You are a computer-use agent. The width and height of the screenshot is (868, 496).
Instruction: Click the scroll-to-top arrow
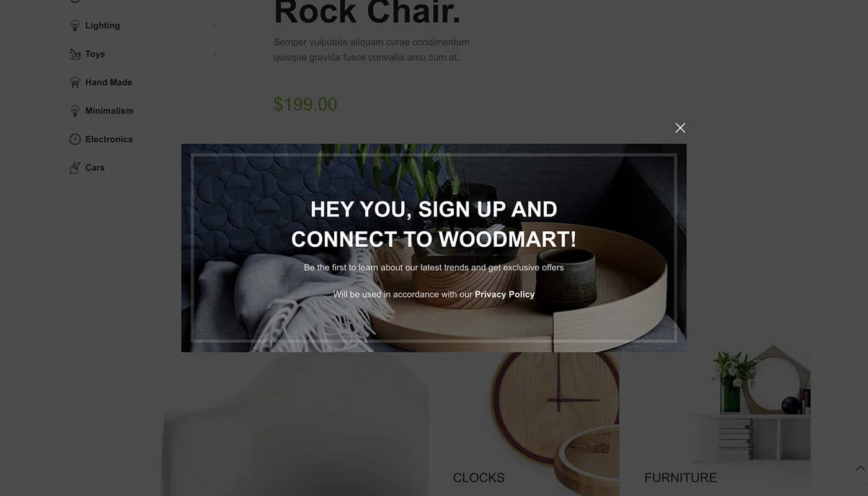(x=859, y=468)
